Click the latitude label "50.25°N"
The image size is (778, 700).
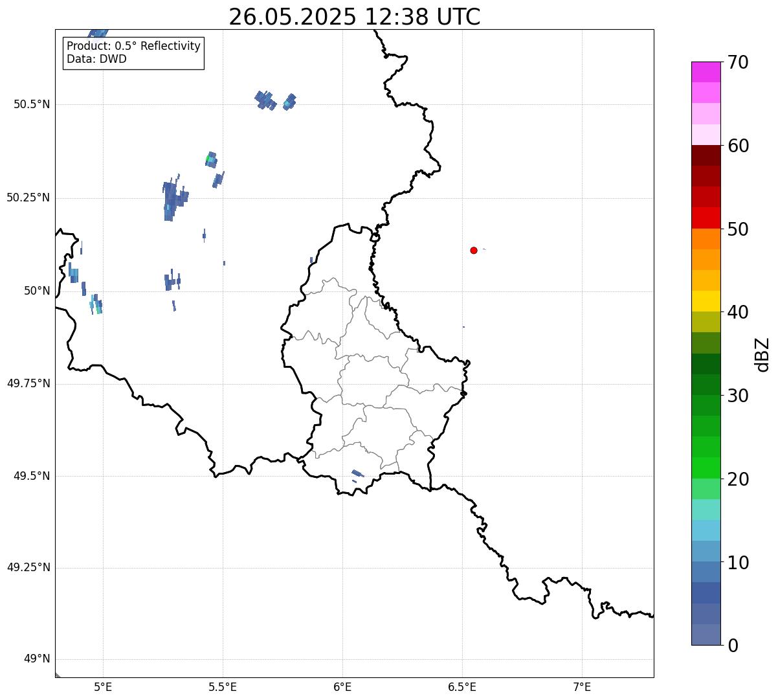[28, 198]
